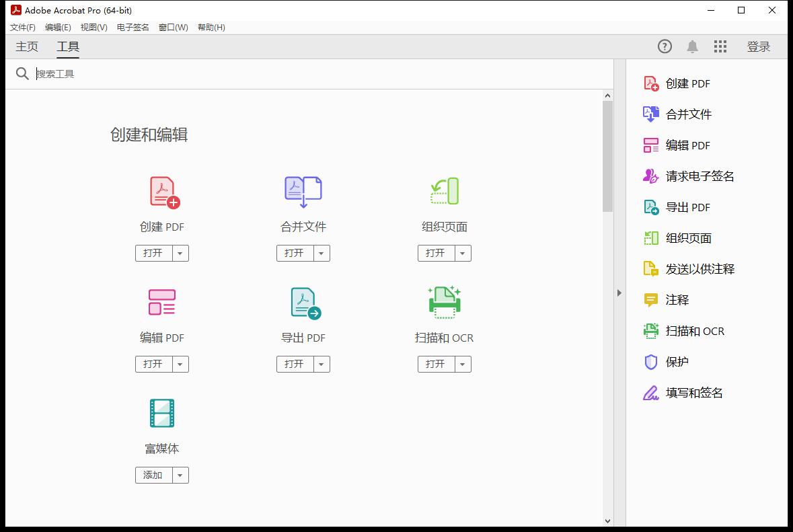This screenshot has width=793, height=532.
Task: Expand dropdown arrow next to 组织页面 打开
Action: (462, 254)
